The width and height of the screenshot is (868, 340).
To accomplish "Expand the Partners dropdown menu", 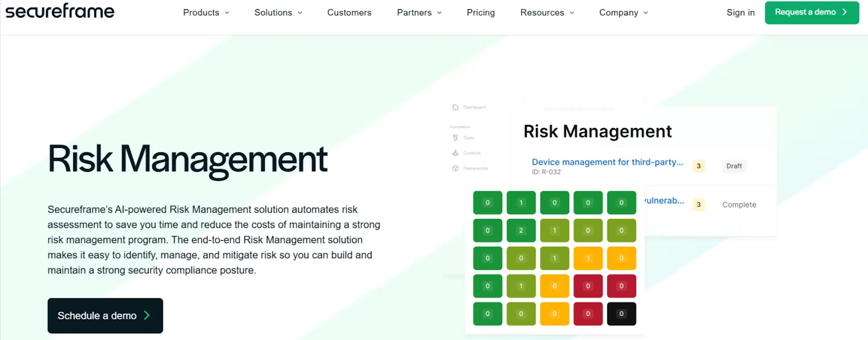I will (x=419, y=12).
